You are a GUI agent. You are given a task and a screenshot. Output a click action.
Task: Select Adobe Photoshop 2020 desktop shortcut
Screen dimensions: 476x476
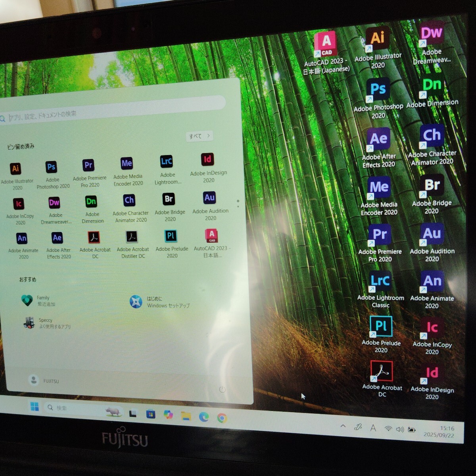[378, 98]
